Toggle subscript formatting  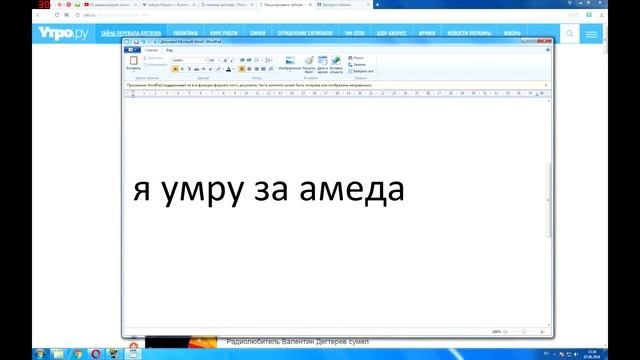pos(203,69)
